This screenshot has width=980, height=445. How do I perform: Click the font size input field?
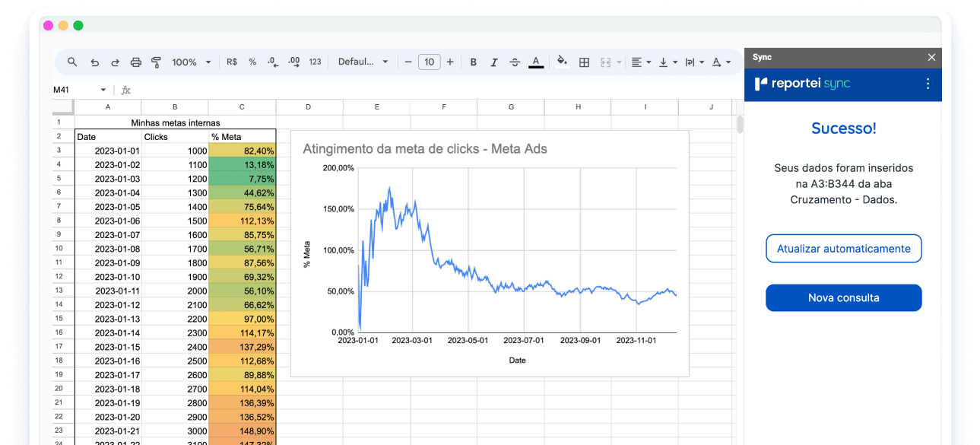coord(430,62)
